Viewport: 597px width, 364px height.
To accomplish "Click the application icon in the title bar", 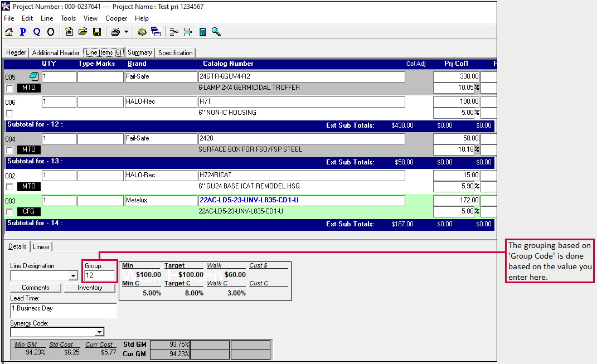I will pos(6,7).
